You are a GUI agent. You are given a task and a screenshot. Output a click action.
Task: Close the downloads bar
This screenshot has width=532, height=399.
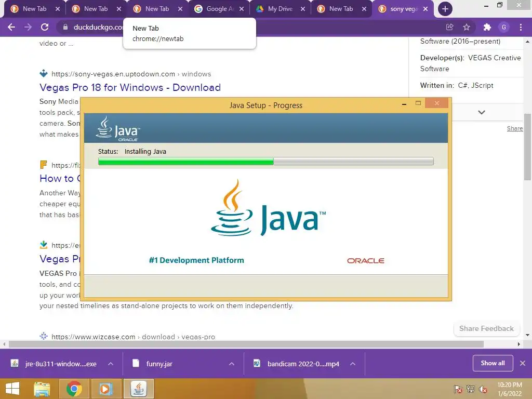(523, 363)
